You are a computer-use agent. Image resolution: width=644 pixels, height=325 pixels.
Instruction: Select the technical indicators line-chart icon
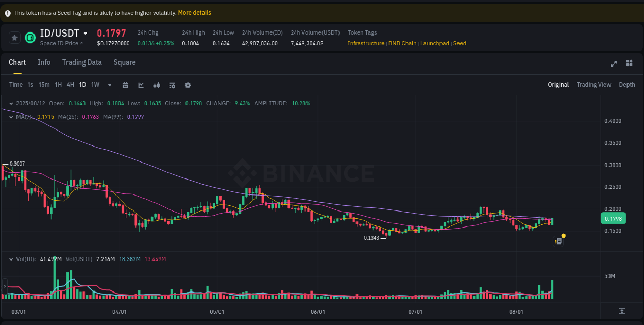141,85
